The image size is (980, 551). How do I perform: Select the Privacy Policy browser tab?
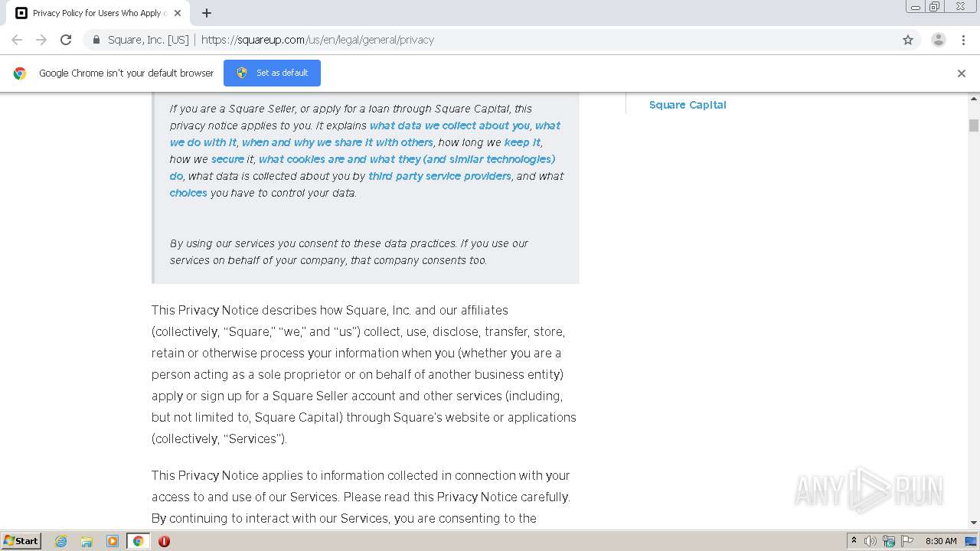[x=97, y=13]
